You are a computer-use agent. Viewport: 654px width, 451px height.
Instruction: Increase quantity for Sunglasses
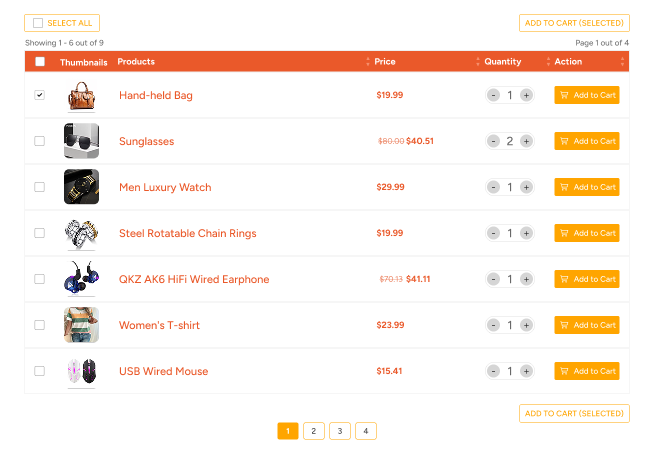point(526,141)
